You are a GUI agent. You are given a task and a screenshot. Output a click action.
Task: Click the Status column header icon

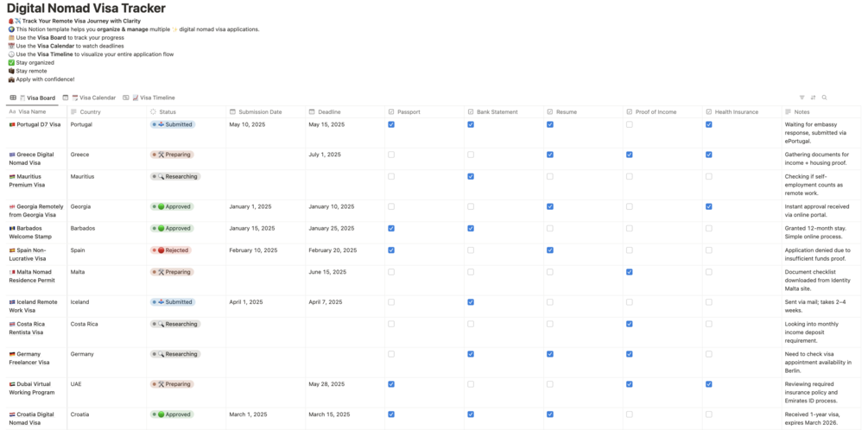[x=154, y=111]
